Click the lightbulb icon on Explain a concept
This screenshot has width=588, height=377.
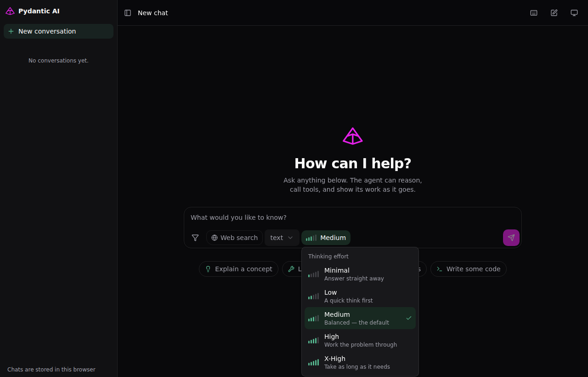click(208, 269)
